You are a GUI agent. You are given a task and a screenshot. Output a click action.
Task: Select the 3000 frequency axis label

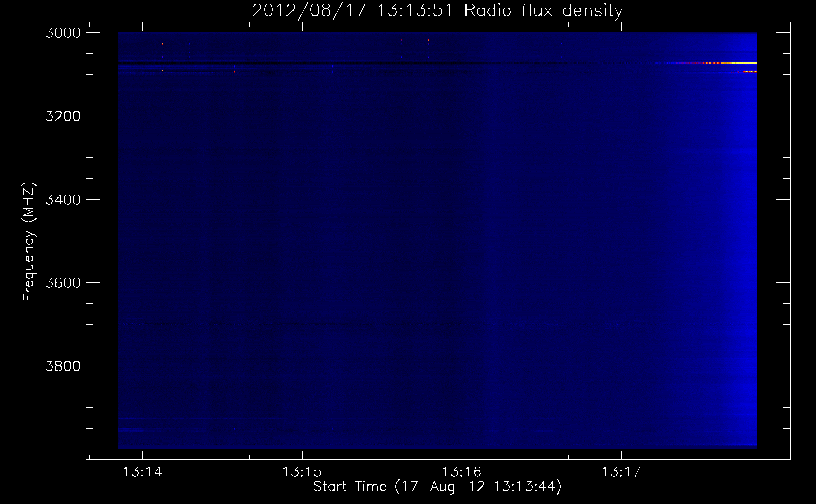[63, 33]
